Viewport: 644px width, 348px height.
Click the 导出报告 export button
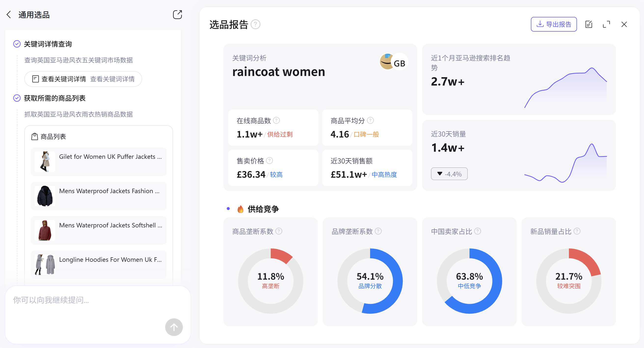(553, 24)
